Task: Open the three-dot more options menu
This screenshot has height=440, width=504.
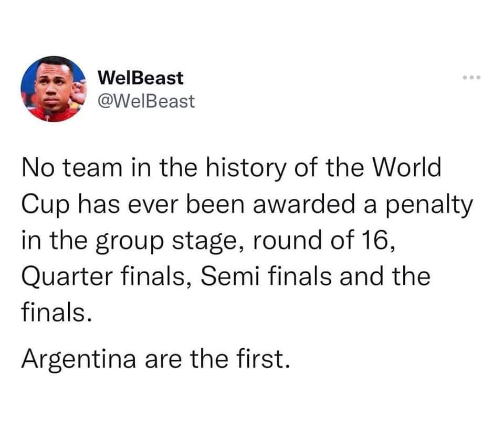Action: [x=472, y=79]
